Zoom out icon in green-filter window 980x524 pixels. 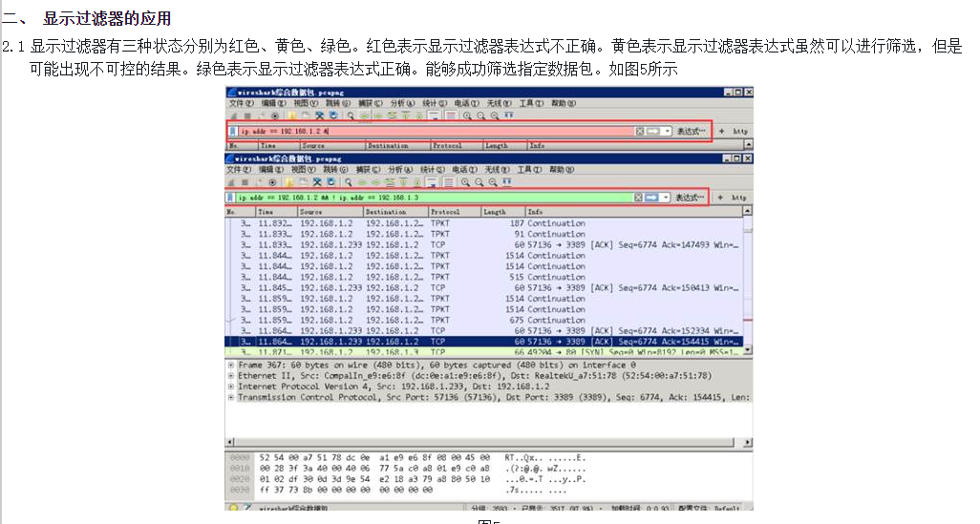[x=479, y=182]
